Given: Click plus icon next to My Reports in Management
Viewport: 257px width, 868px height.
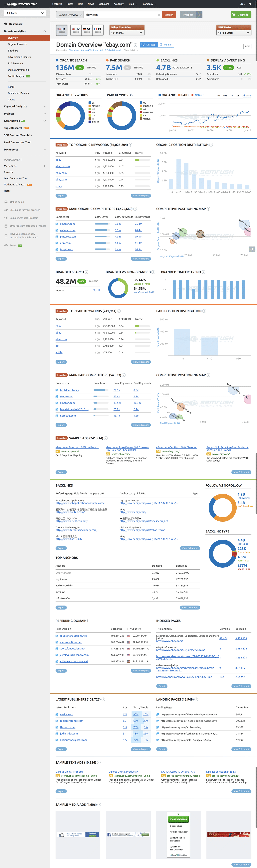Looking at the screenshot, I should (45, 166).
